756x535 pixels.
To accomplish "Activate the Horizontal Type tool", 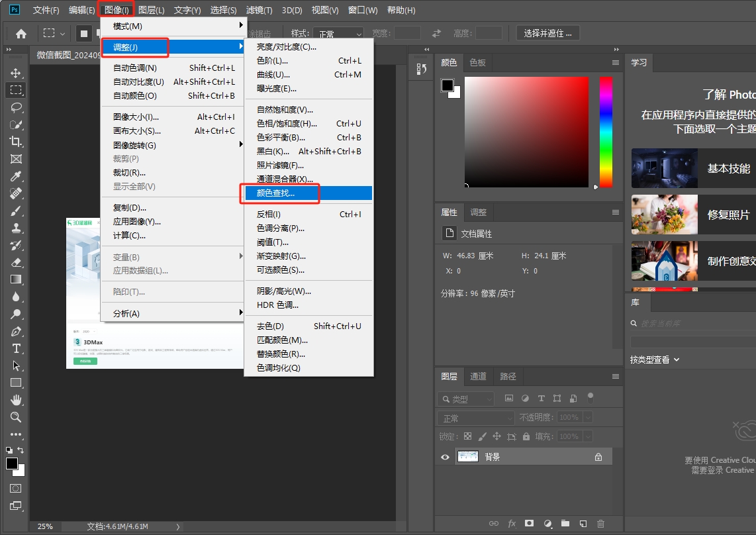I will pos(16,348).
